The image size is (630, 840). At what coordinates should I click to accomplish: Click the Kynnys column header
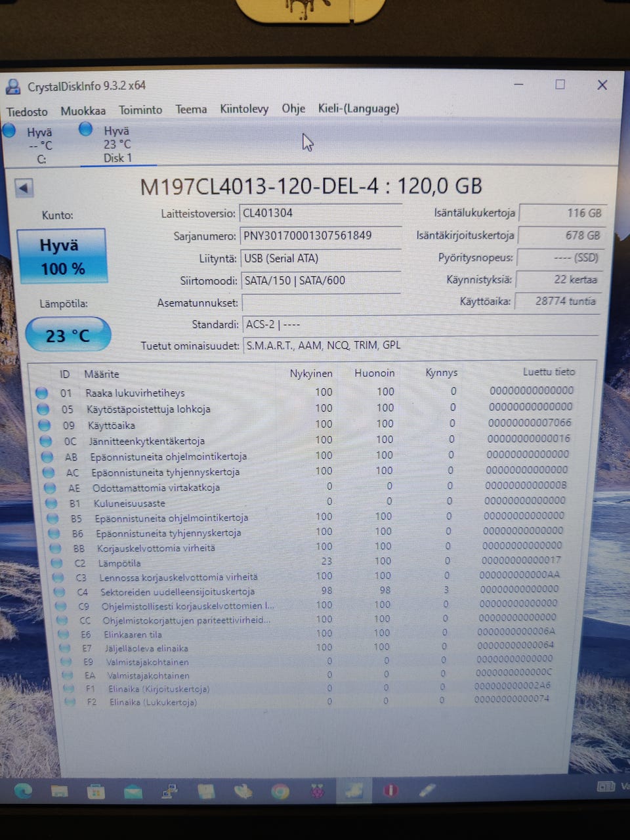(441, 373)
